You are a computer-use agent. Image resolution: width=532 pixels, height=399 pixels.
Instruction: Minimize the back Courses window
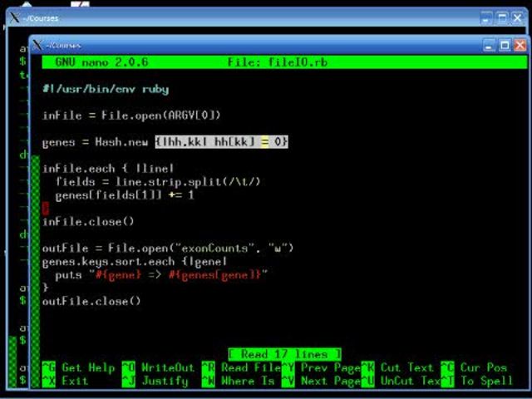coord(485,18)
